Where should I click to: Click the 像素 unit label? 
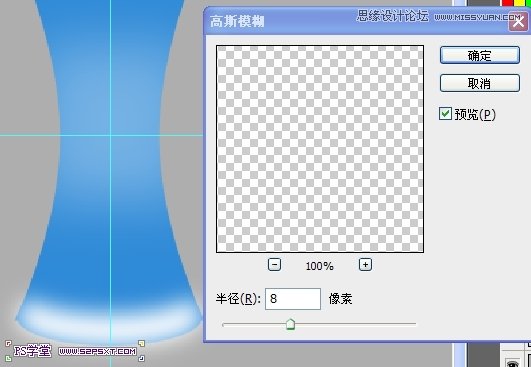pos(340,299)
